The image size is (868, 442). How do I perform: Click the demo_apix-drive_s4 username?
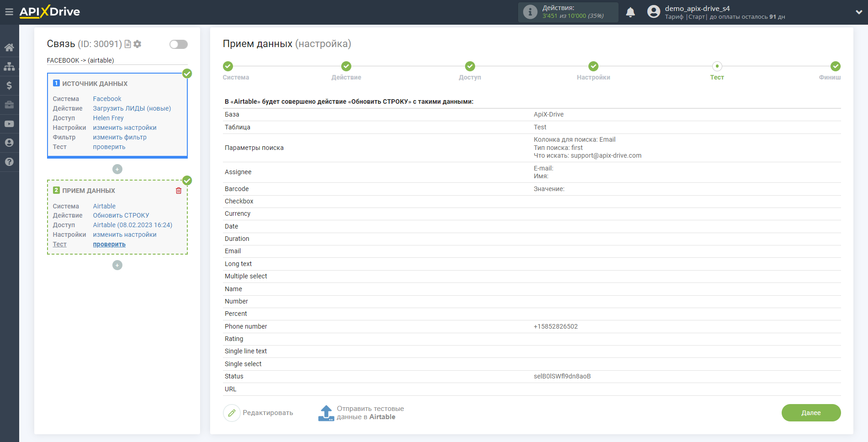697,8
